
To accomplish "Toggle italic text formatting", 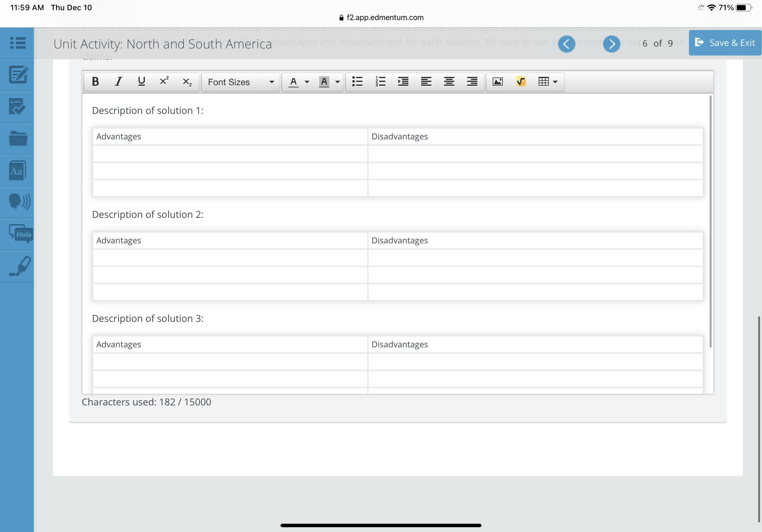I will click(x=118, y=82).
